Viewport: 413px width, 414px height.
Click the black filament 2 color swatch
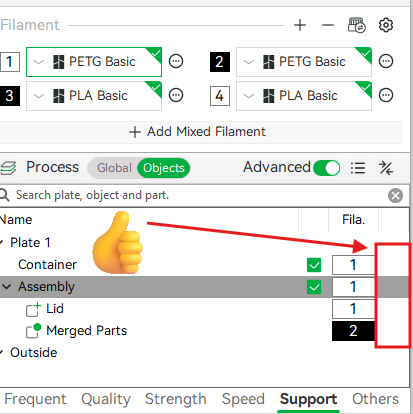(220, 62)
